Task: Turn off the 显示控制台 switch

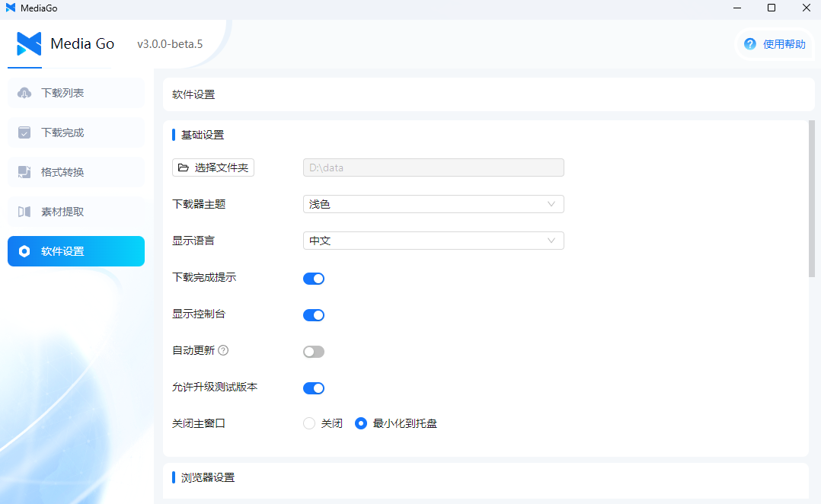Action: [313, 314]
